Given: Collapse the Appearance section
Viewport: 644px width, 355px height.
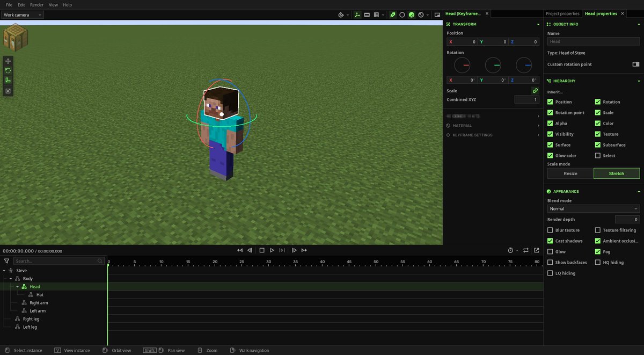Looking at the screenshot, I should [x=639, y=192].
